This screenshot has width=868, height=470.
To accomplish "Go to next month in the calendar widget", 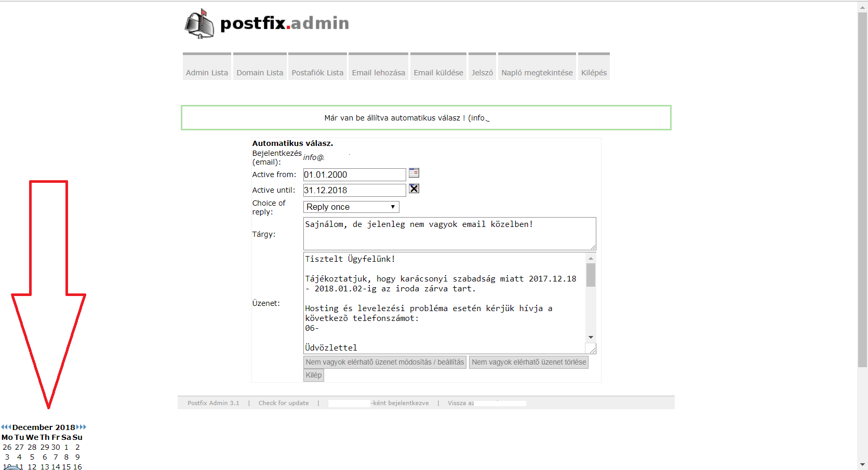I will point(78,426).
